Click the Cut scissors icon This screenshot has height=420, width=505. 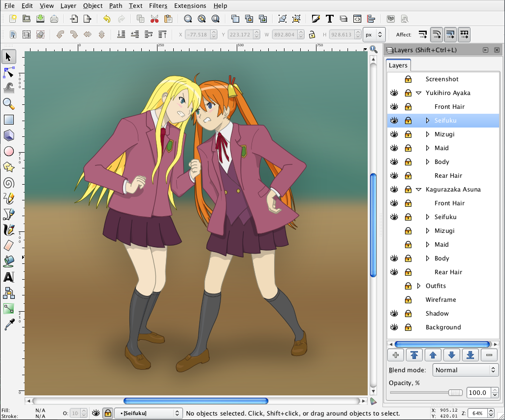154,19
